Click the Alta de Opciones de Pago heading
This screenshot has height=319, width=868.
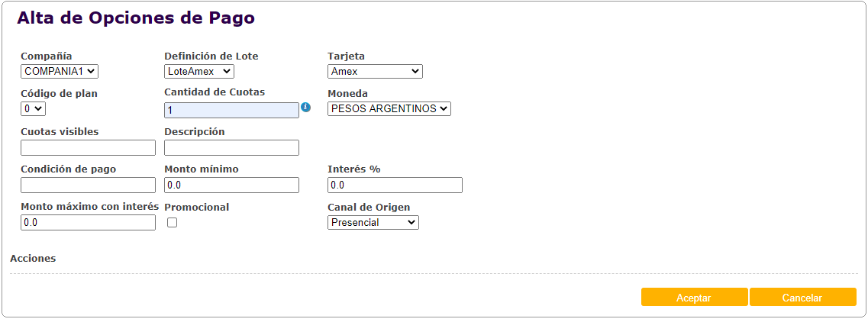point(136,18)
